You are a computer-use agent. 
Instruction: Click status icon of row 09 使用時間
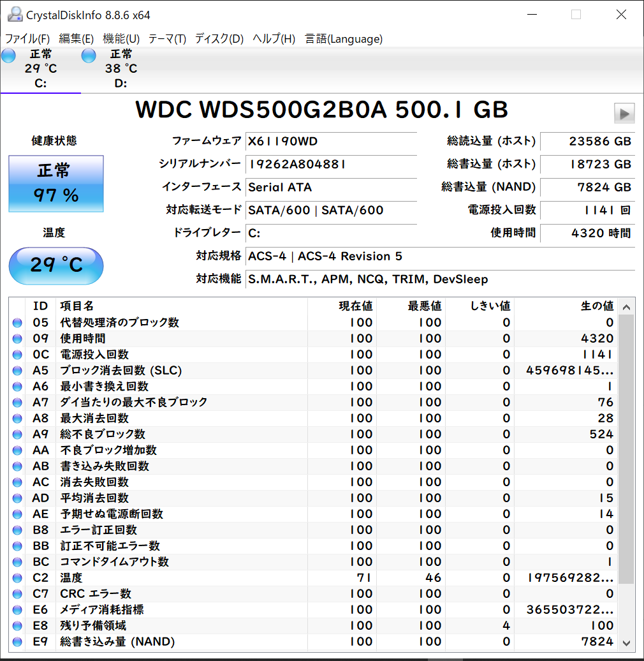pos(17,339)
